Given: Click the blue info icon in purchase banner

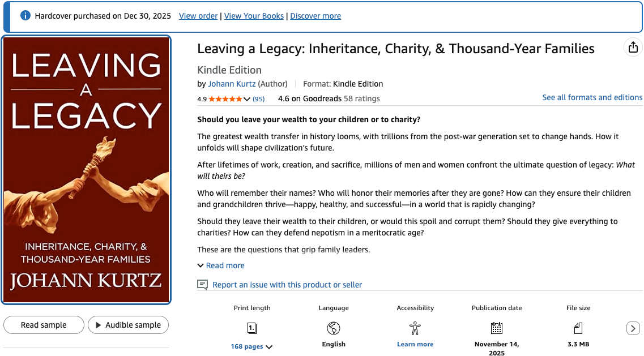Looking at the screenshot, I should 25,16.
